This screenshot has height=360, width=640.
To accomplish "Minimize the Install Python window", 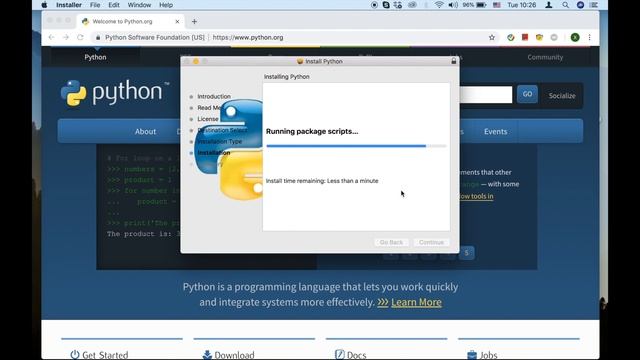I will (196, 61).
